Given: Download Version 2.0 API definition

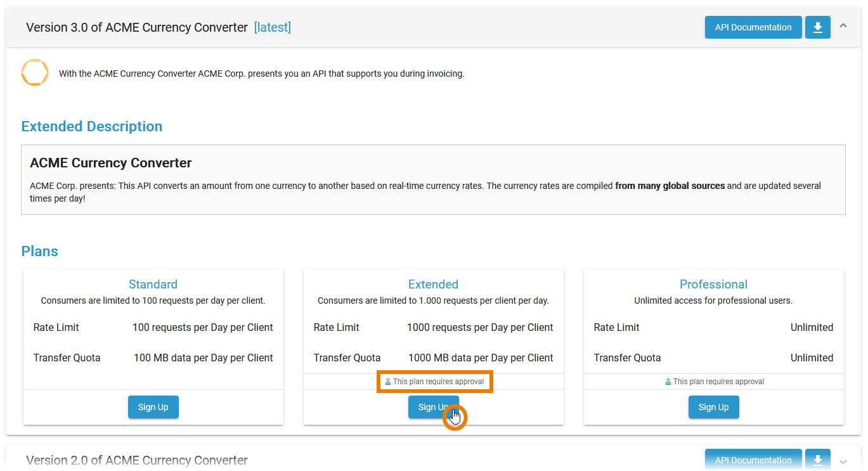Looking at the screenshot, I should (818, 460).
